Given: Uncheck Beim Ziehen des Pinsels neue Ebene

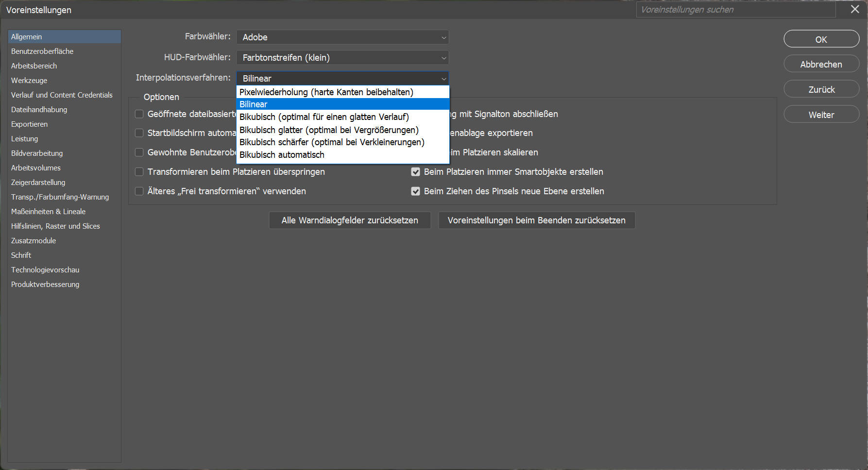Looking at the screenshot, I should 416,191.
